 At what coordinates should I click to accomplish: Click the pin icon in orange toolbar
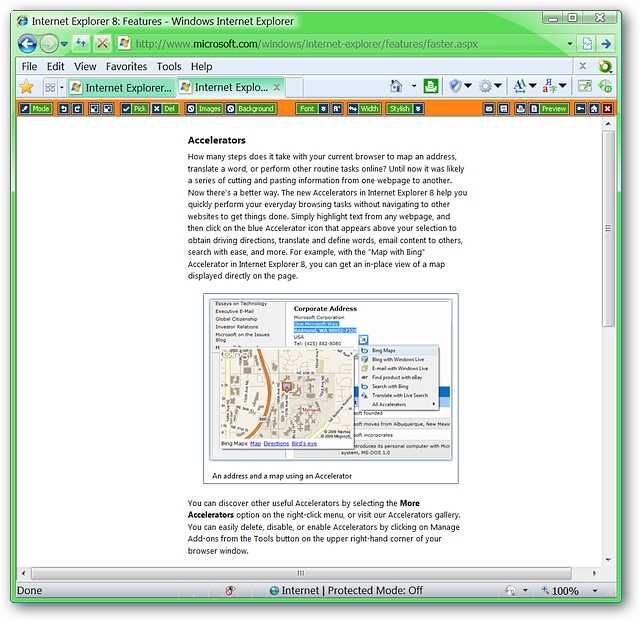(x=580, y=109)
